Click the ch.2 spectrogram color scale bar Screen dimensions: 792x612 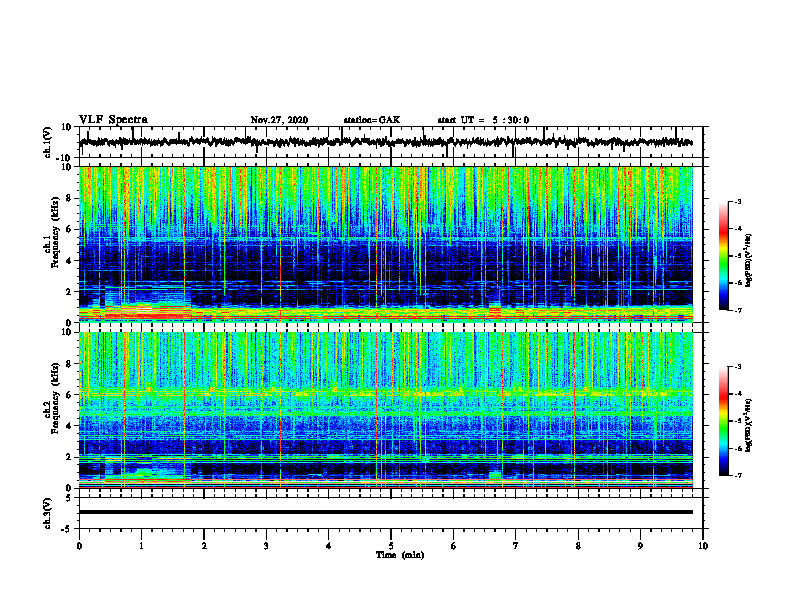click(x=724, y=421)
